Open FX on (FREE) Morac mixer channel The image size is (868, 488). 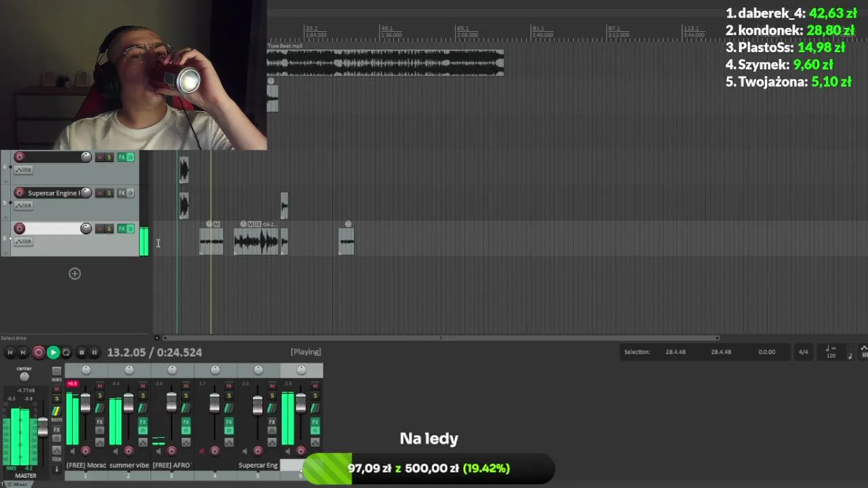[100, 422]
